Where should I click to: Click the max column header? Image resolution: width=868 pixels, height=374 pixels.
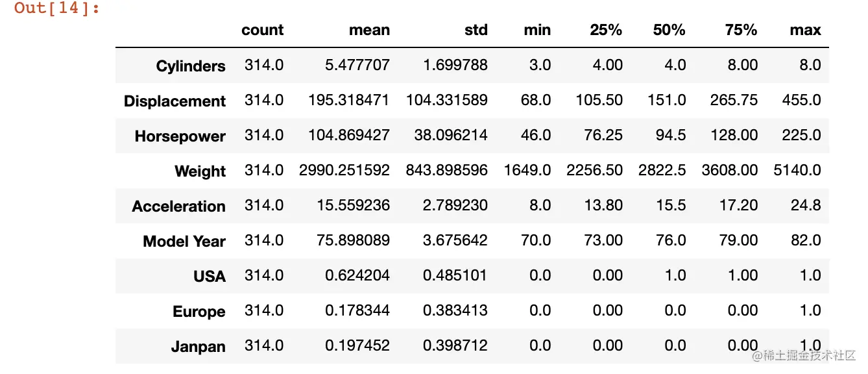pos(806,30)
